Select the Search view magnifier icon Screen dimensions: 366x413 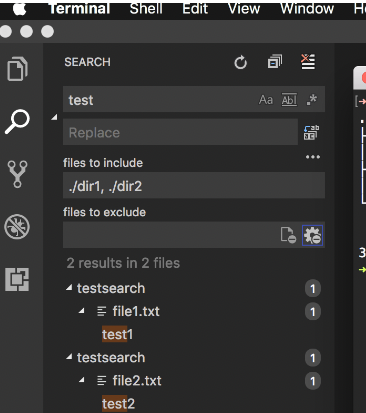coord(17,121)
